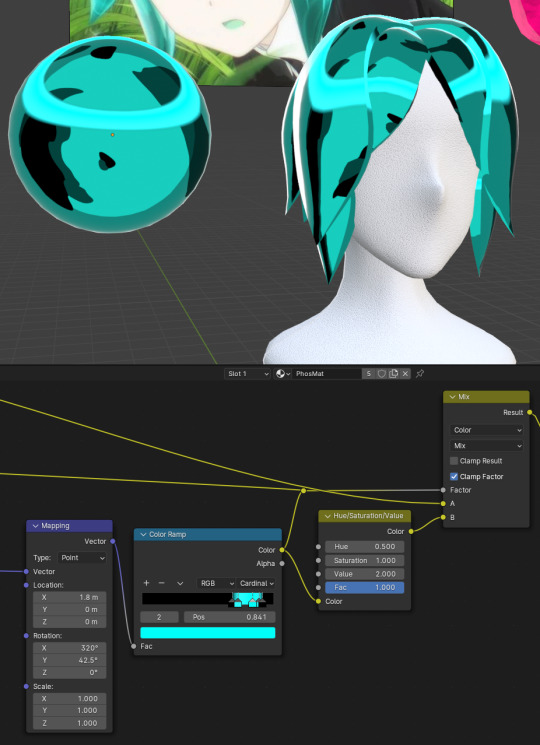Click Mix node Result output socket
This screenshot has height=745, width=540.
click(529, 412)
